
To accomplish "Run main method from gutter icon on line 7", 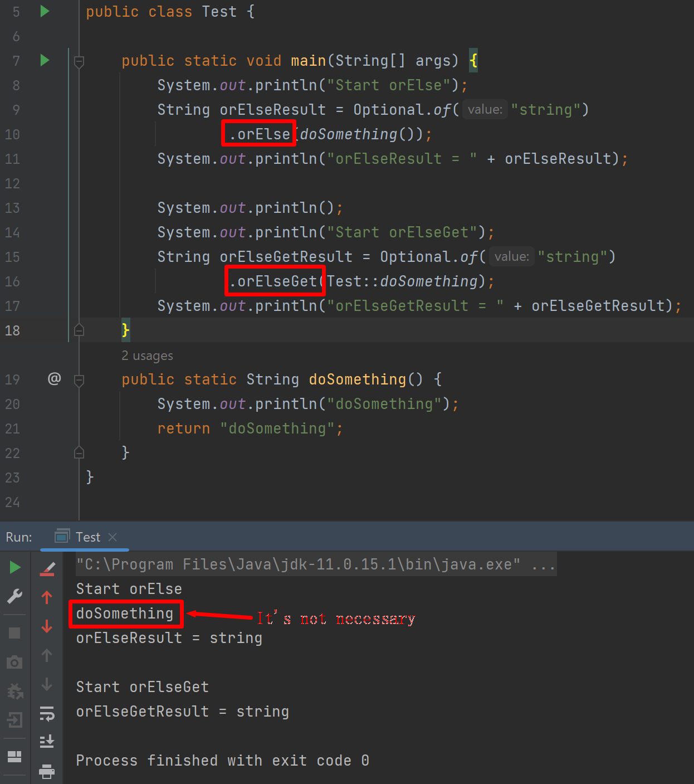I will coord(45,60).
